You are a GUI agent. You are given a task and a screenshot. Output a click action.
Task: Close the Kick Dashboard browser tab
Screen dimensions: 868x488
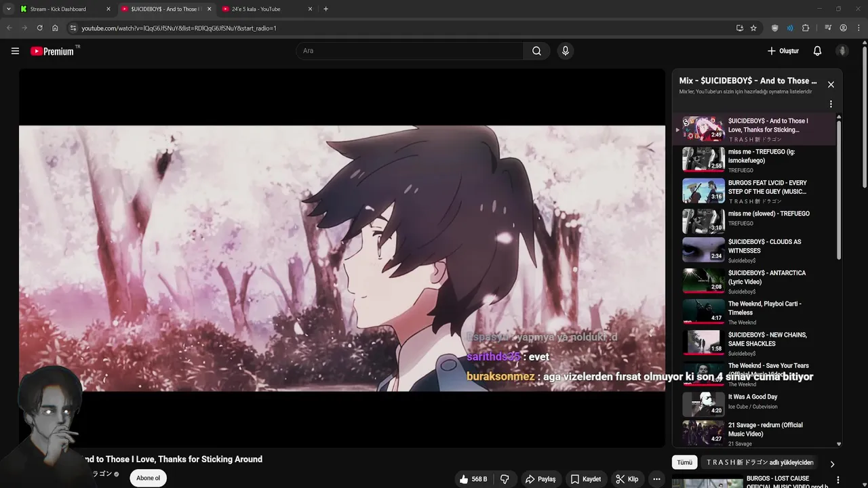(108, 9)
